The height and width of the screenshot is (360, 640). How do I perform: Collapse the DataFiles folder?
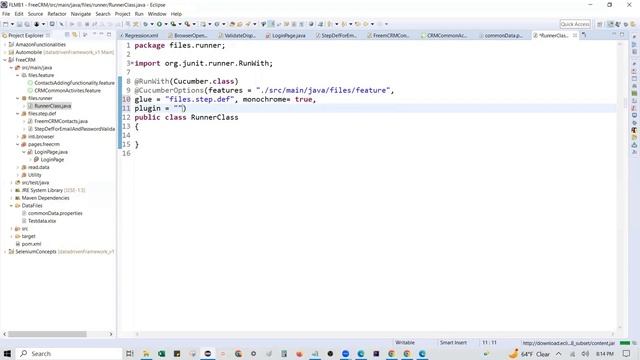11,206
